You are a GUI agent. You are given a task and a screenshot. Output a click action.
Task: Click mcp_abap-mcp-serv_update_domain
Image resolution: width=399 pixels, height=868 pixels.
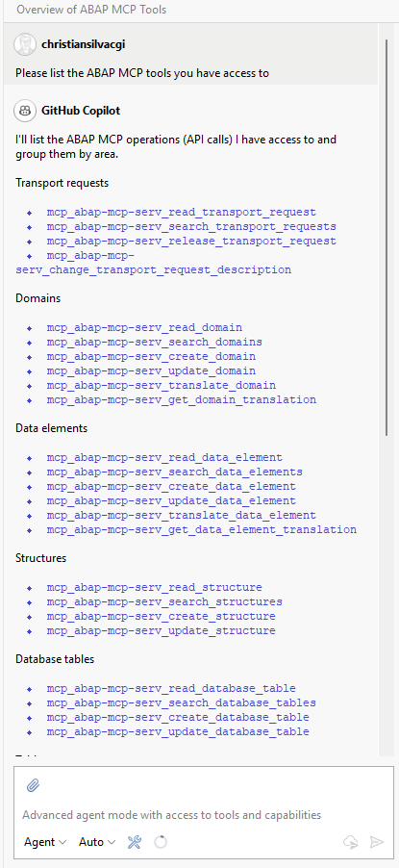(151, 370)
